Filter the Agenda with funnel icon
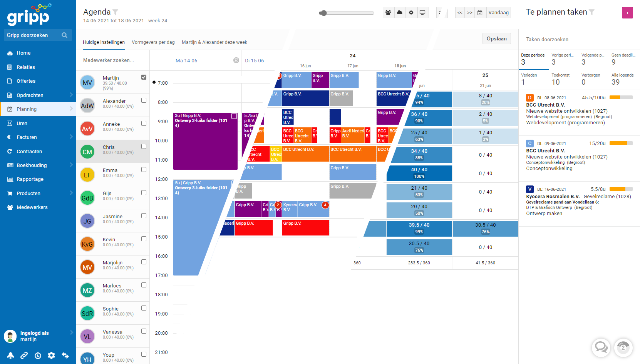Viewport: 640px width, 364px height. tap(116, 12)
